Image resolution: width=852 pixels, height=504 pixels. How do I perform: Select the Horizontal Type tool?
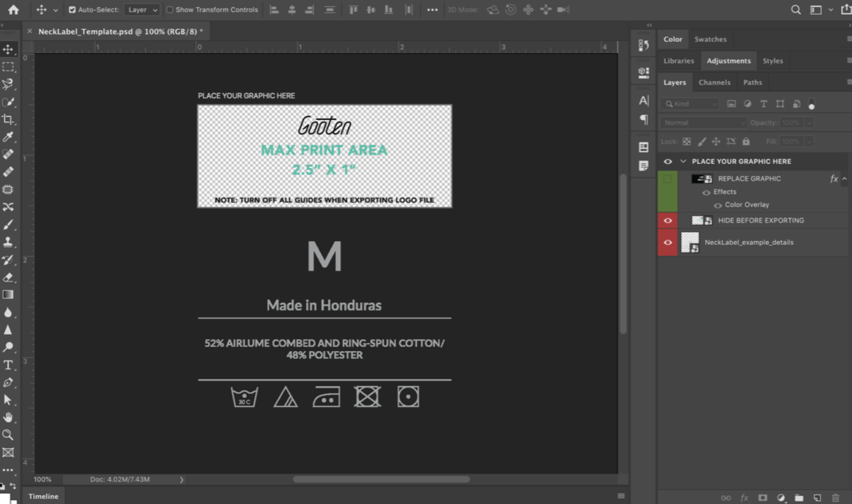click(8, 365)
